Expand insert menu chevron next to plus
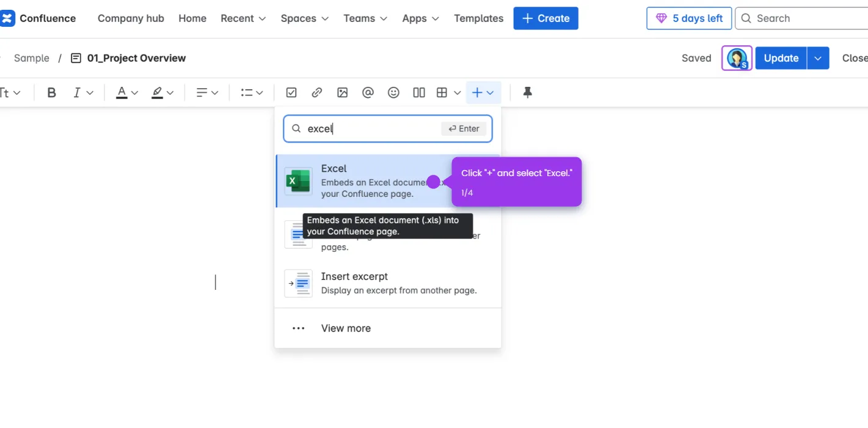This screenshot has height=428, width=868. [x=490, y=93]
